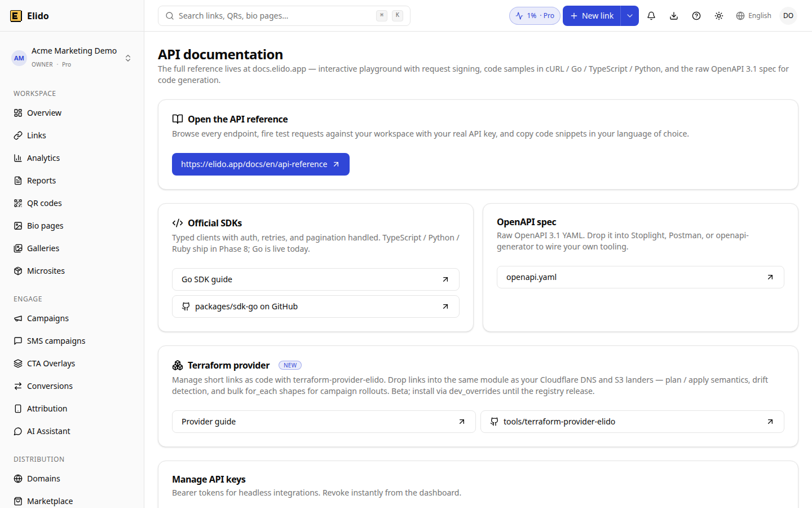Click the book icon beside Open the API reference
Viewport: 812px width, 508px height.
[x=178, y=119]
